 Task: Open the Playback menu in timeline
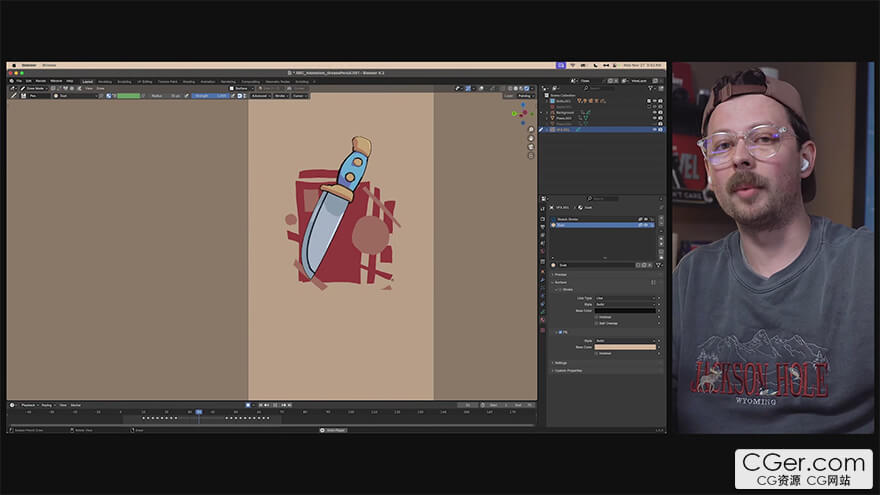29,405
